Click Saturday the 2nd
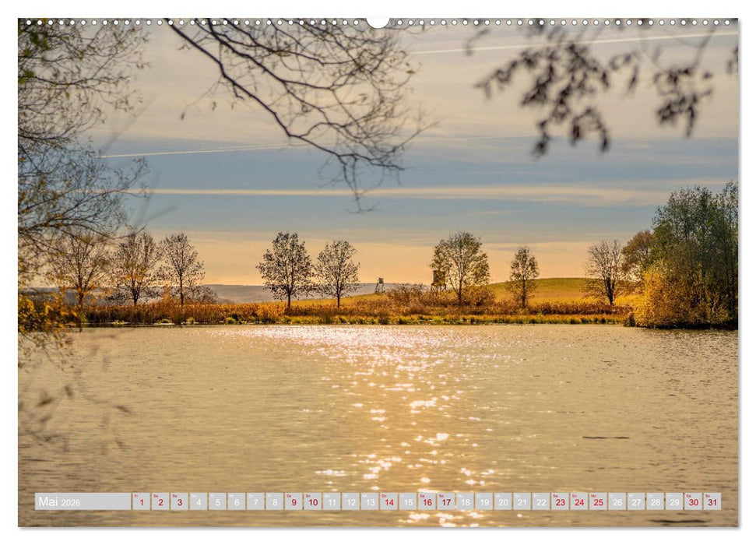This screenshot has height=545, width=756. 159,503
